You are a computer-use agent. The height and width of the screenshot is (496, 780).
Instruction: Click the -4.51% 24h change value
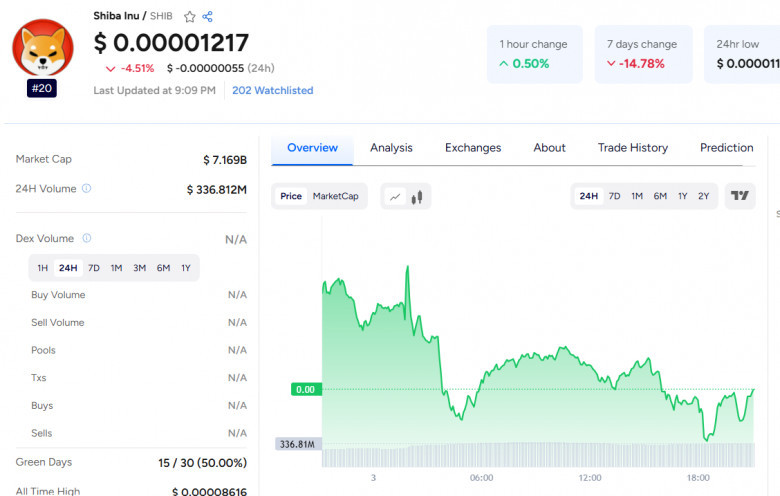point(137,68)
